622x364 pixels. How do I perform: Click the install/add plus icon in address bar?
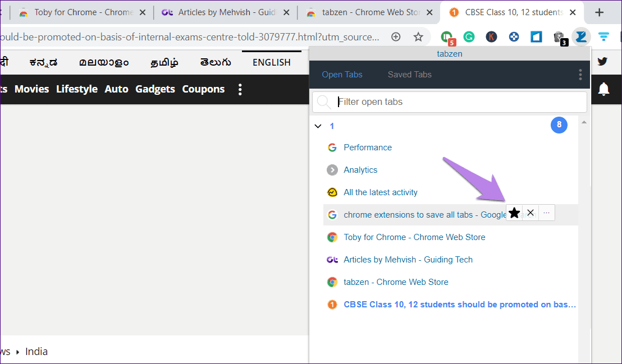396,37
